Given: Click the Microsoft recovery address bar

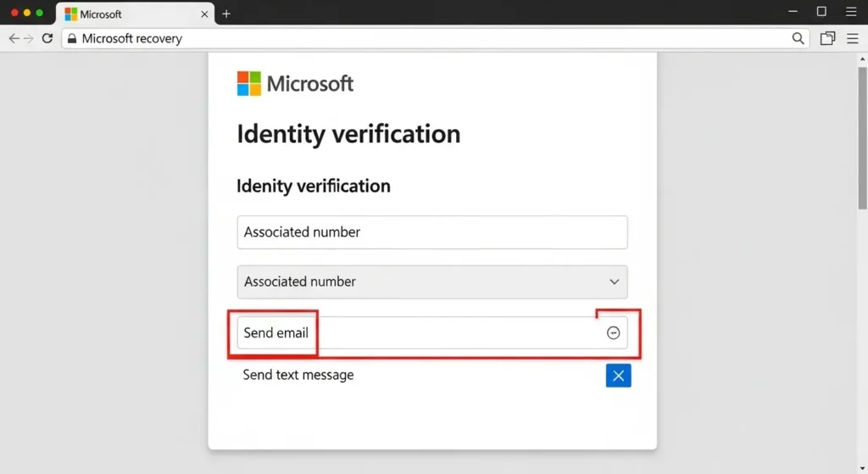Looking at the screenshot, I should coord(435,38).
